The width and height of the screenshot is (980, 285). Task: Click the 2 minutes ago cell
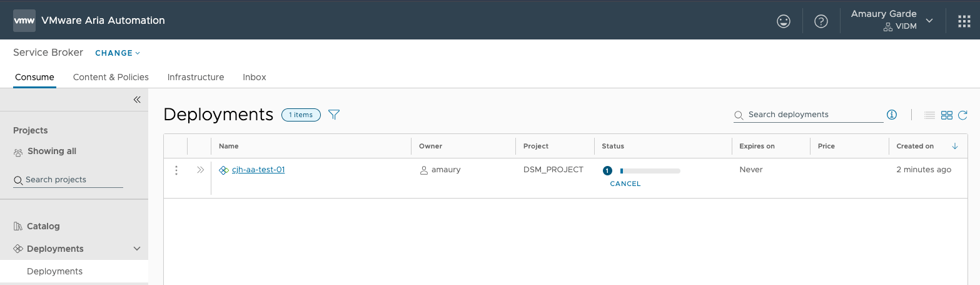[924, 170]
